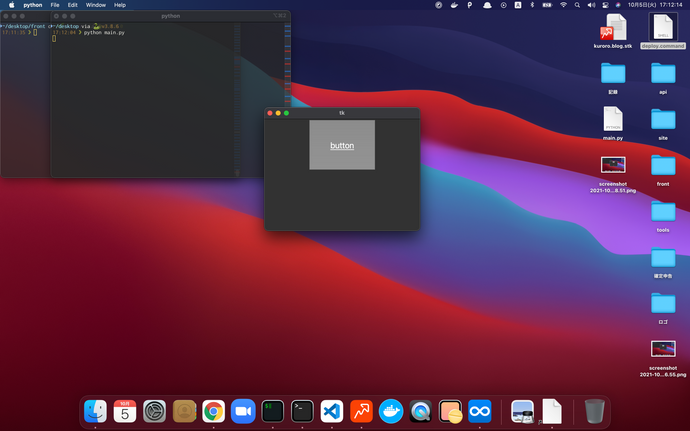The width and height of the screenshot is (690, 431).
Task: Activate Siri from the menu bar
Action: 618,5
